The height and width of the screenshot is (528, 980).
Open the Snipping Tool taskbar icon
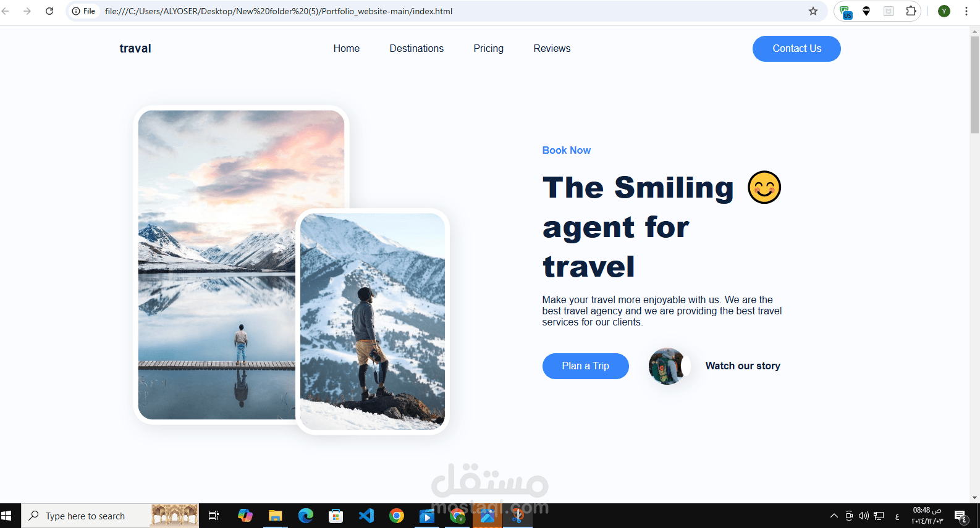click(518, 516)
